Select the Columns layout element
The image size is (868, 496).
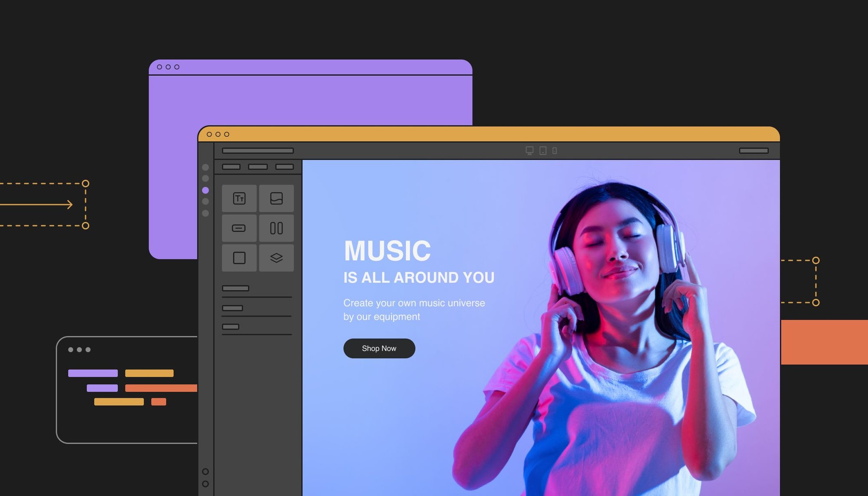tap(276, 227)
